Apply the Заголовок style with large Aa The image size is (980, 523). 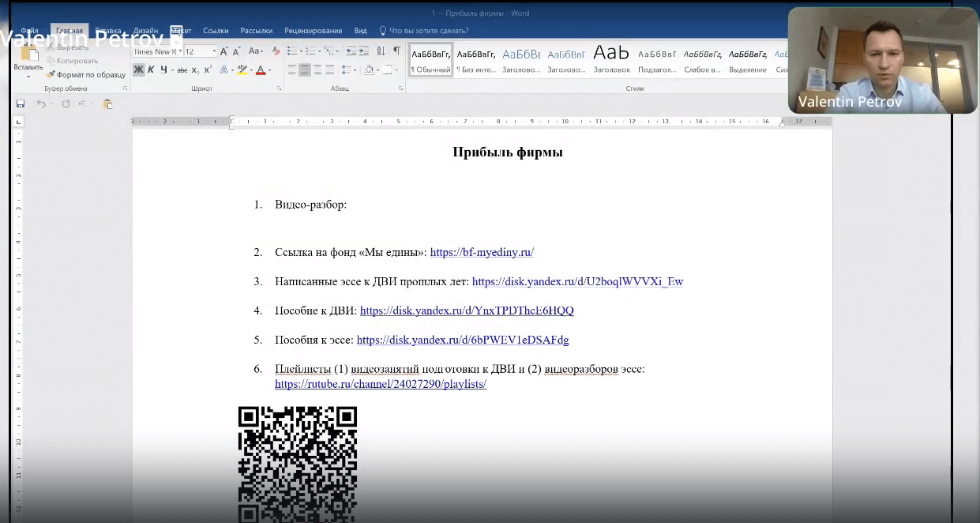pyautogui.click(x=611, y=60)
